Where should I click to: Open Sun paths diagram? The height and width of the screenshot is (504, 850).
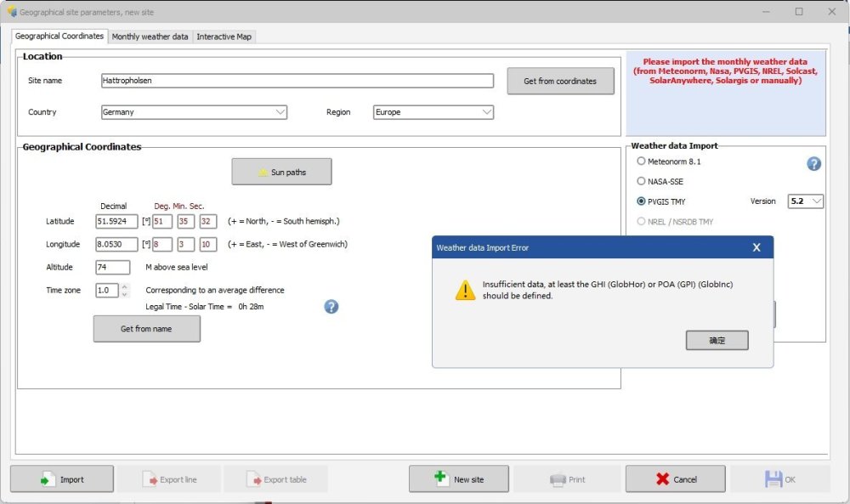(281, 172)
